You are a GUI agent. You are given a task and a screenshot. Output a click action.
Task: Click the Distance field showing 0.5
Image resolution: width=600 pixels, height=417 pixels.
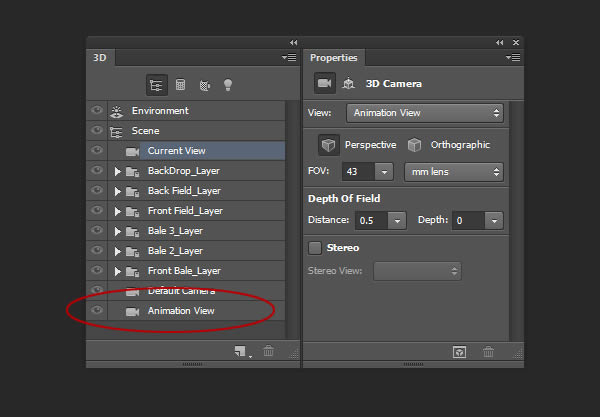click(372, 221)
